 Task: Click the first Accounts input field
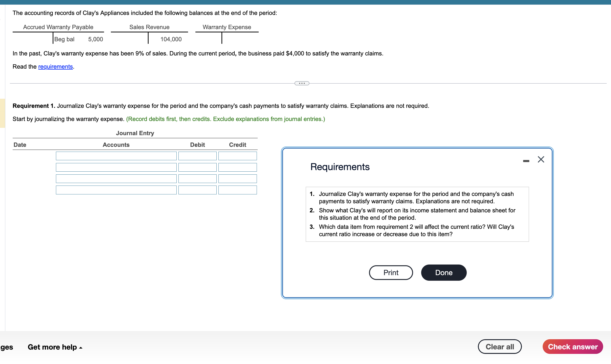pos(116,156)
